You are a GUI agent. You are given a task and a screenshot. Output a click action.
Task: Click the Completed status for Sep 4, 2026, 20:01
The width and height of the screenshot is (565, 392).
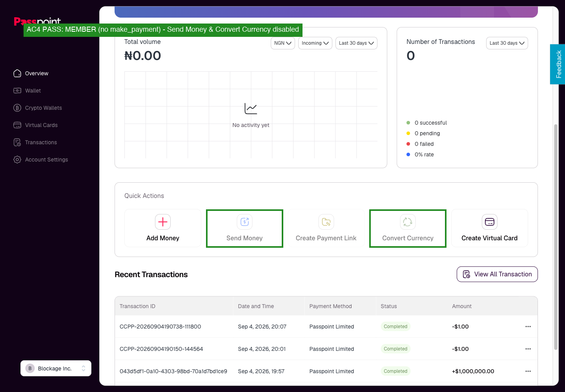coord(395,349)
